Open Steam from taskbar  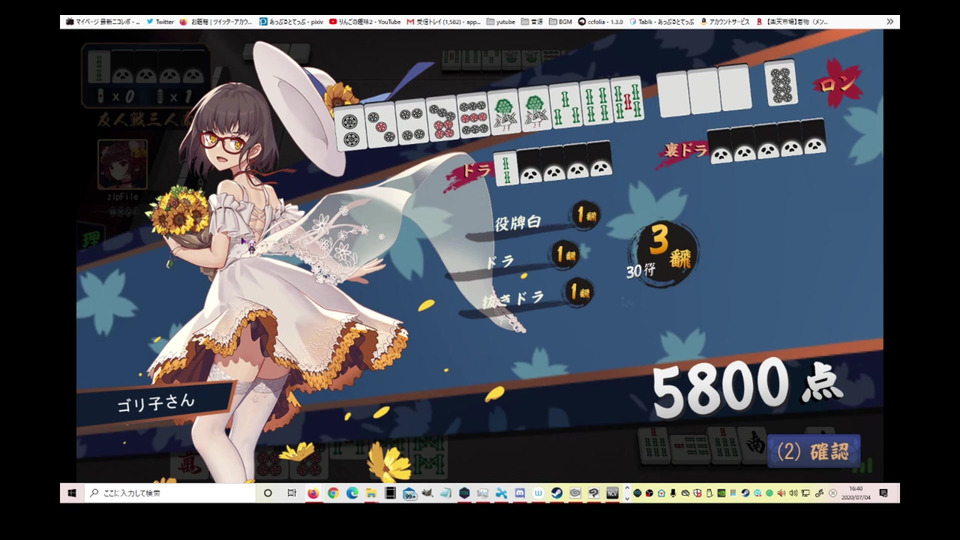coord(557,493)
